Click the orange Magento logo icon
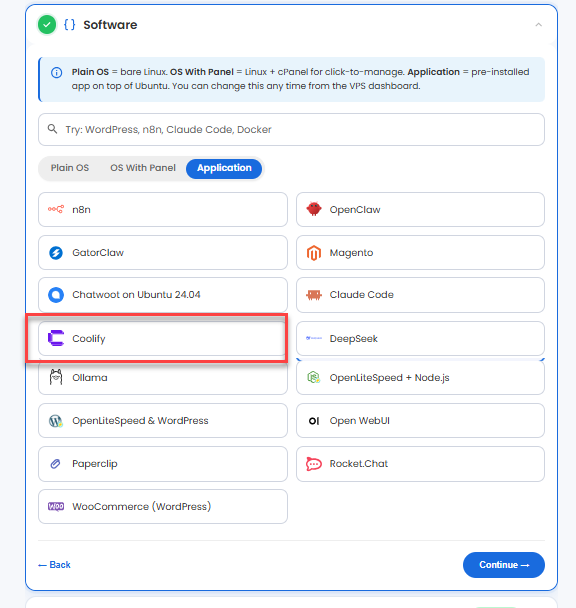This screenshot has height=608, width=576. pos(314,253)
